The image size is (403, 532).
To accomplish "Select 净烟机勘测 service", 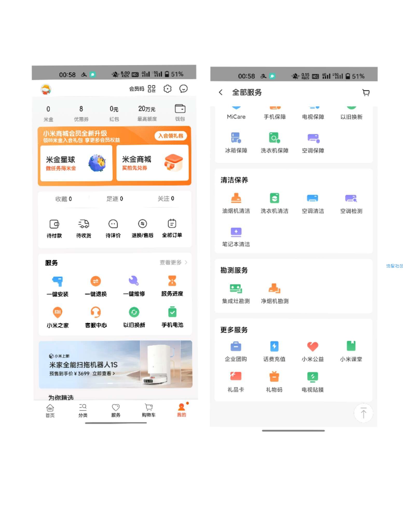I will pos(275,294).
